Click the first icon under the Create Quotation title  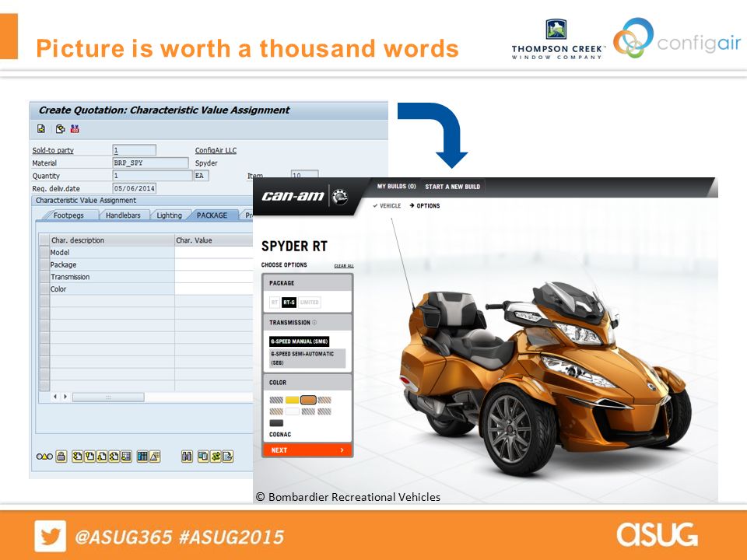(41, 128)
